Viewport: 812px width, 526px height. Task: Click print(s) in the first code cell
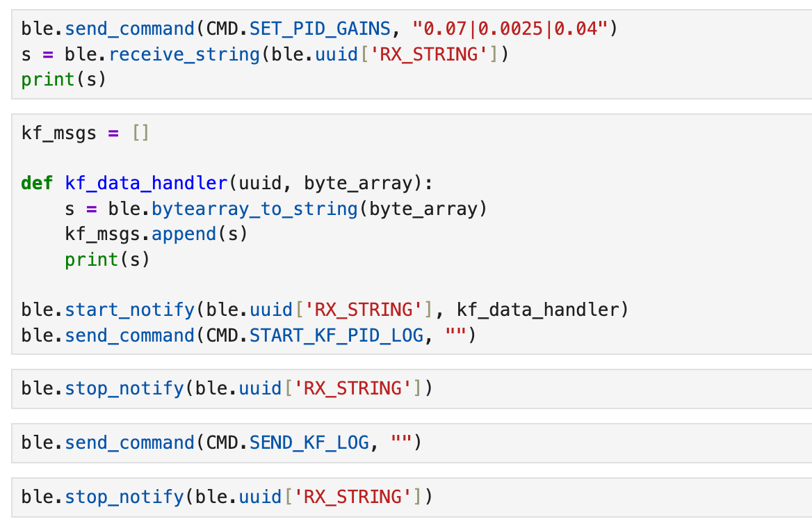click(63, 79)
